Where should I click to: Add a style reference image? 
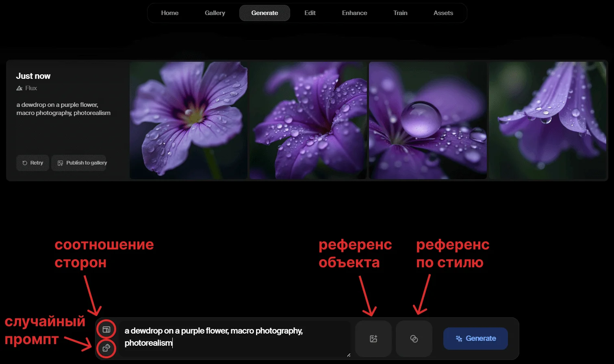(x=414, y=338)
